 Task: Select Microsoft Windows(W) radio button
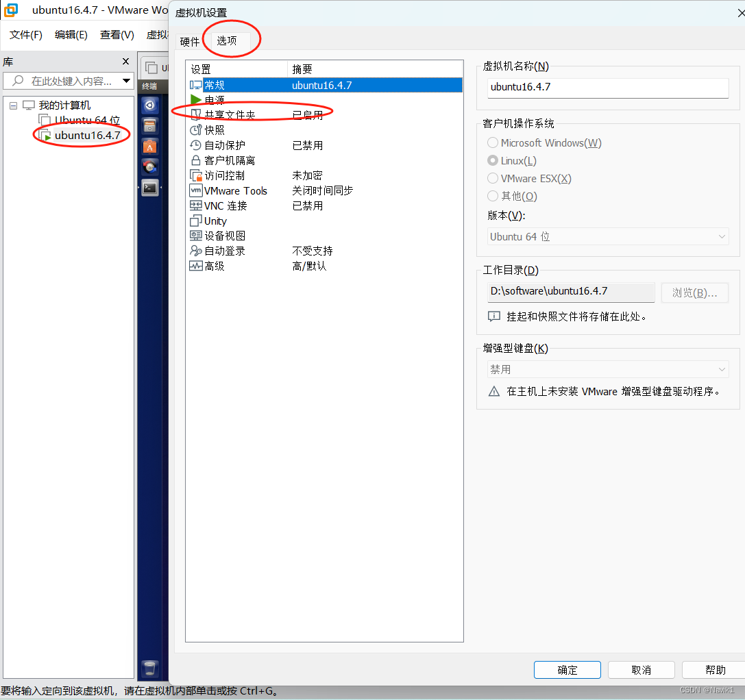493,142
